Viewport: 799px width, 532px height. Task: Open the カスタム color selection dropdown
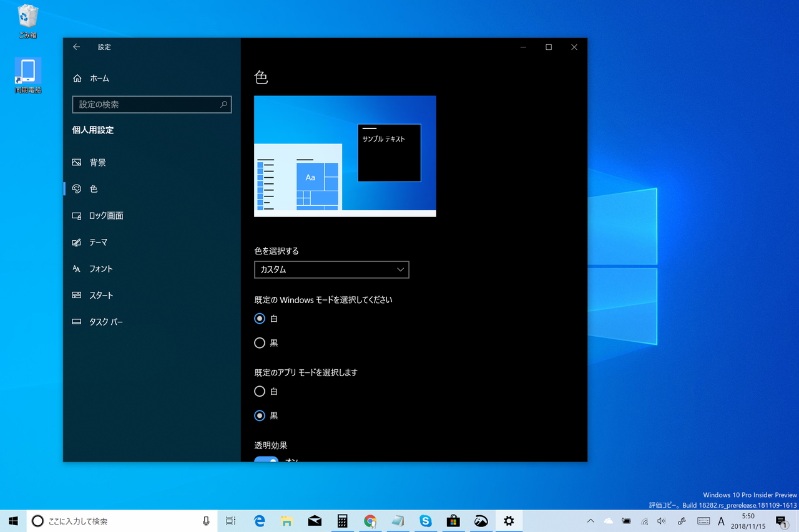[x=331, y=269]
